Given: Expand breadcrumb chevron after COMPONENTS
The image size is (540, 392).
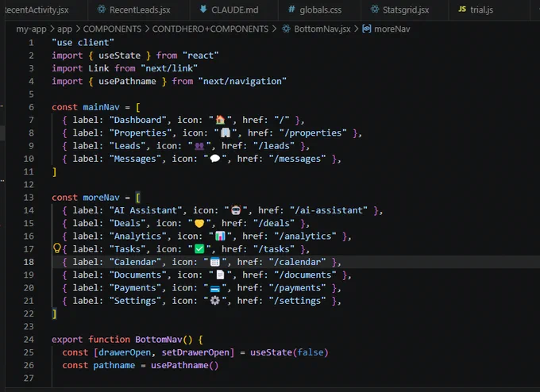Looking at the screenshot, I should (x=147, y=29).
